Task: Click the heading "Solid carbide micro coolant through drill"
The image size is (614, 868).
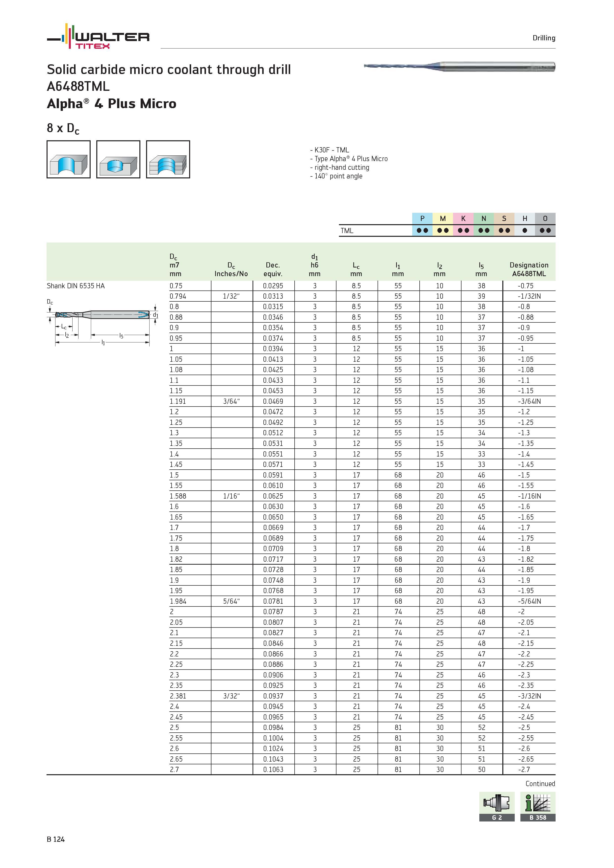Action: click(169, 70)
